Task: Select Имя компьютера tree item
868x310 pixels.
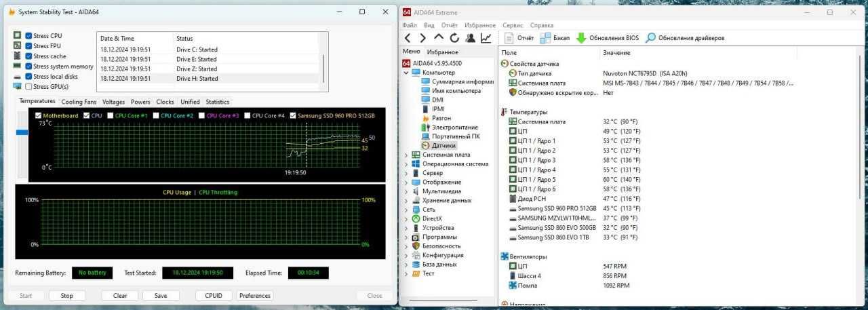Action: coord(451,90)
